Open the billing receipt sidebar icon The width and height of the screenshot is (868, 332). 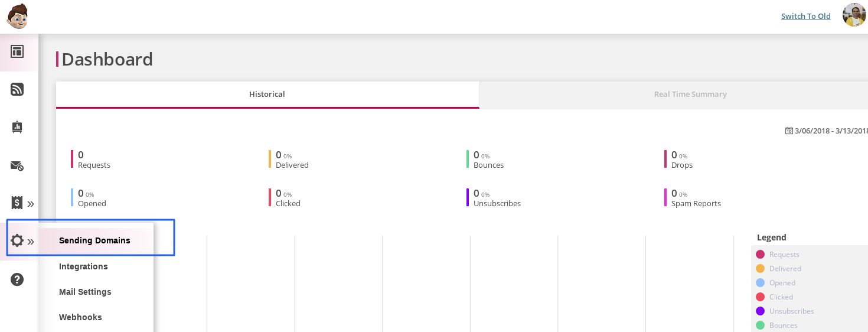click(17, 203)
